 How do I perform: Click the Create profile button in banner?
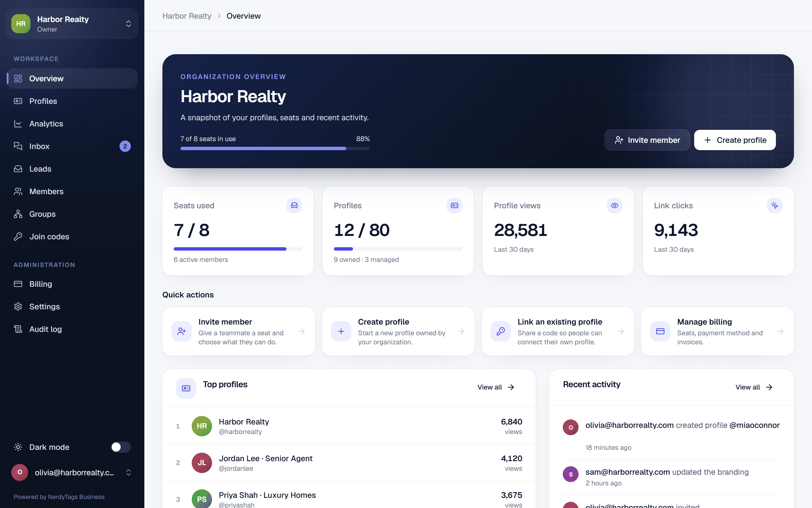[x=735, y=140]
